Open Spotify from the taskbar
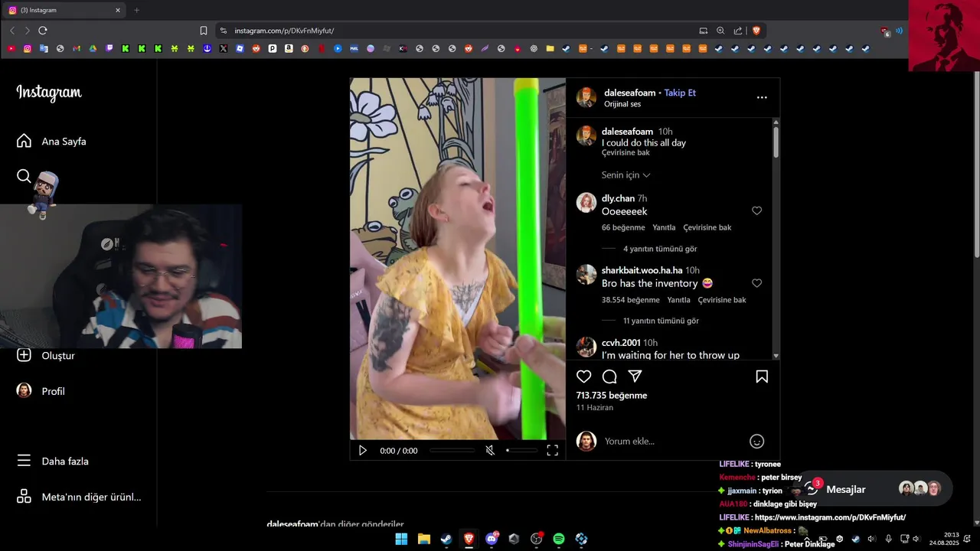The width and height of the screenshot is (980, 551). (559, 539)
